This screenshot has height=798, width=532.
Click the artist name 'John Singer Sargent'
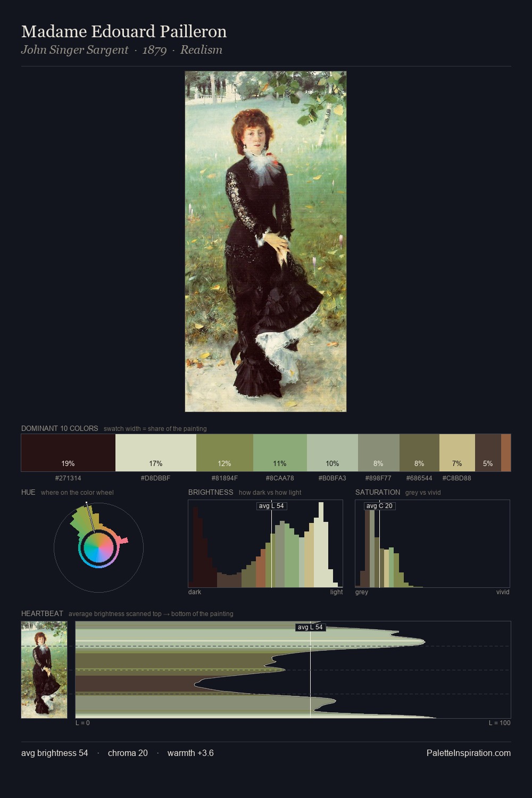[74, 50]
